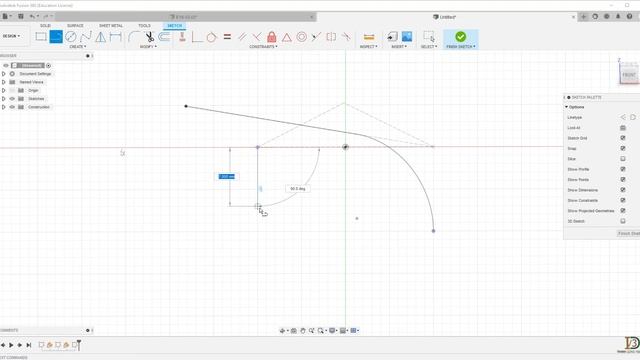This screenshot has height=360, width=640.
Task: Select the Spline sketch tool
Action: (86, 37)
